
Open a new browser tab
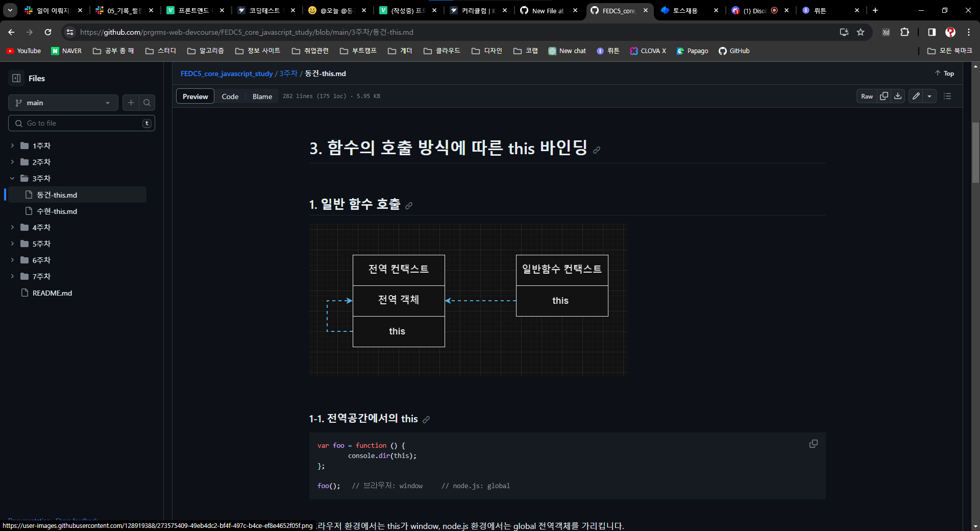[x=875, y=10]
